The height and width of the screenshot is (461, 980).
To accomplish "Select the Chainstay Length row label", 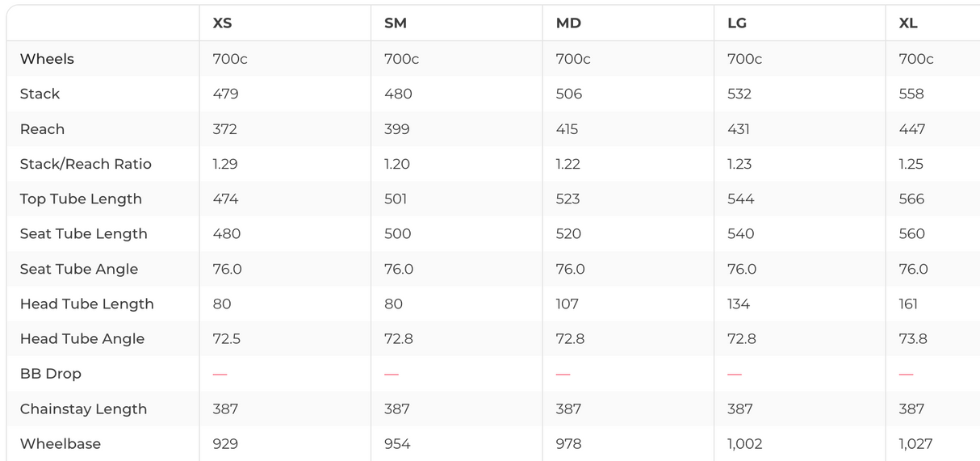I will (83, 409).
